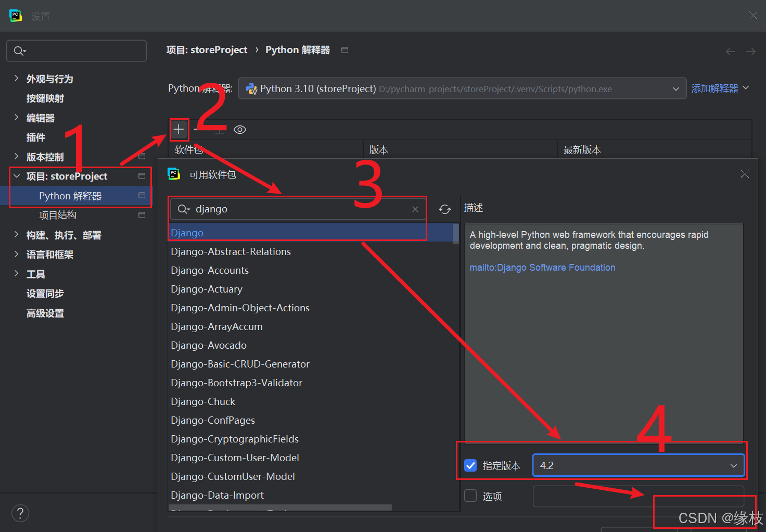Click the plus icon to install a package
This screenshot has width=766, height=532.
coord(179,129)
